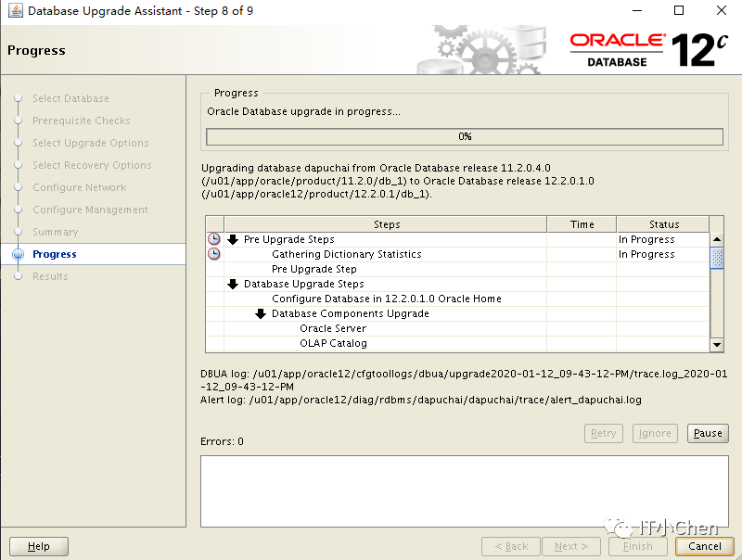Select the Summary step in the sidebar
Screen dimensions: 742x560
pos(56,232)
